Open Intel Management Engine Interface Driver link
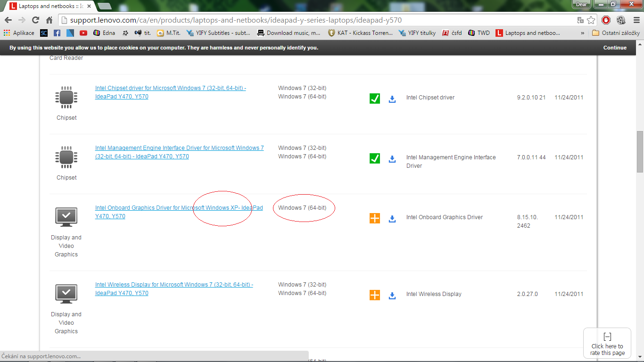 180,152
